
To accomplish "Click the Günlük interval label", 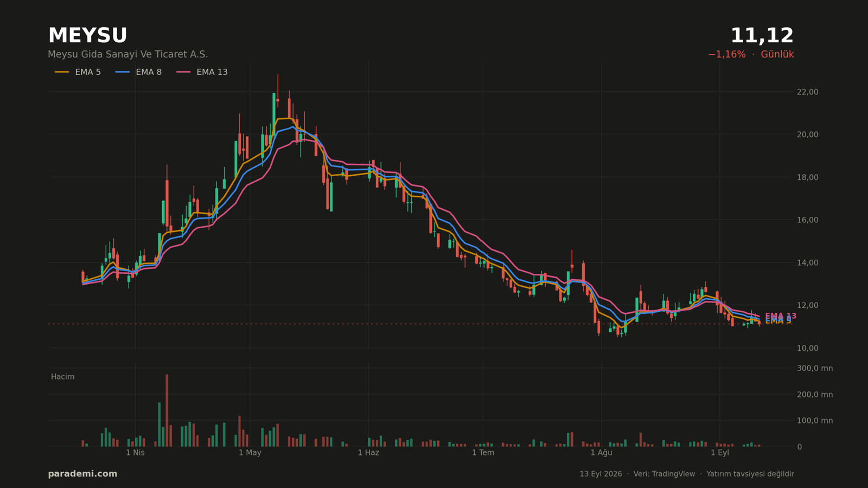I will [777, 55].
